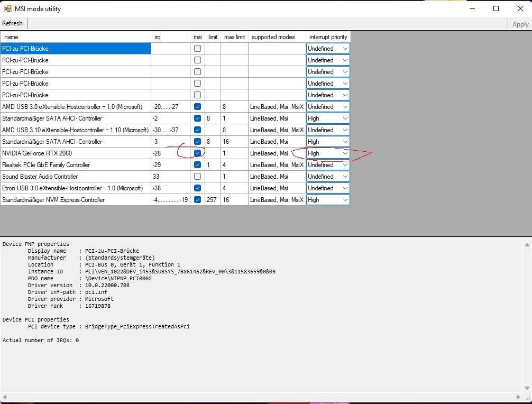The height and width of the screenshot is (404, 532).
Task: Click the scroll down arrow in details pane
Action: (x=527, y=388)
